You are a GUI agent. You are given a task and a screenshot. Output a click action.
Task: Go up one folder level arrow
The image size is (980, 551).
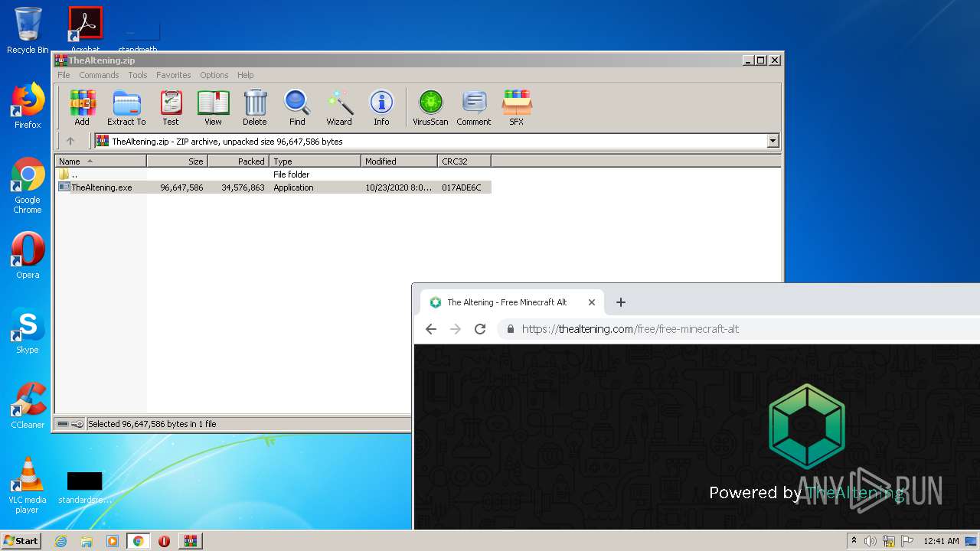[x=70, y=141]
